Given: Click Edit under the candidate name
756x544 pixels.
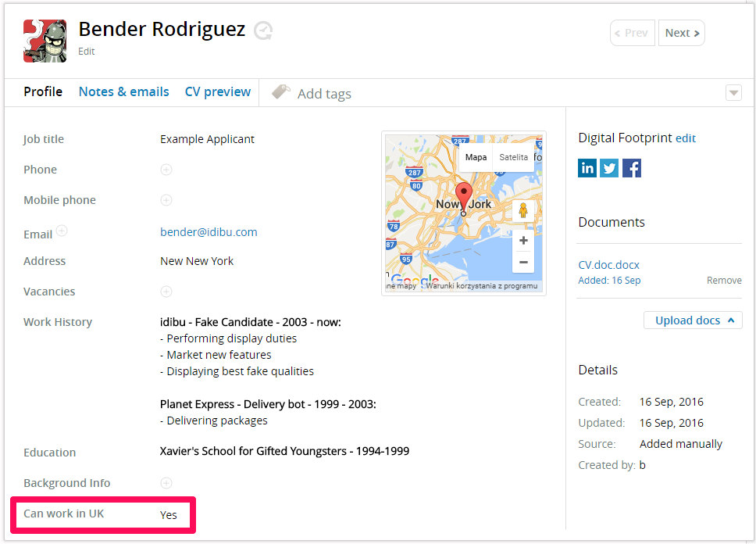Looking at the screenshot, I should [87, 51].
